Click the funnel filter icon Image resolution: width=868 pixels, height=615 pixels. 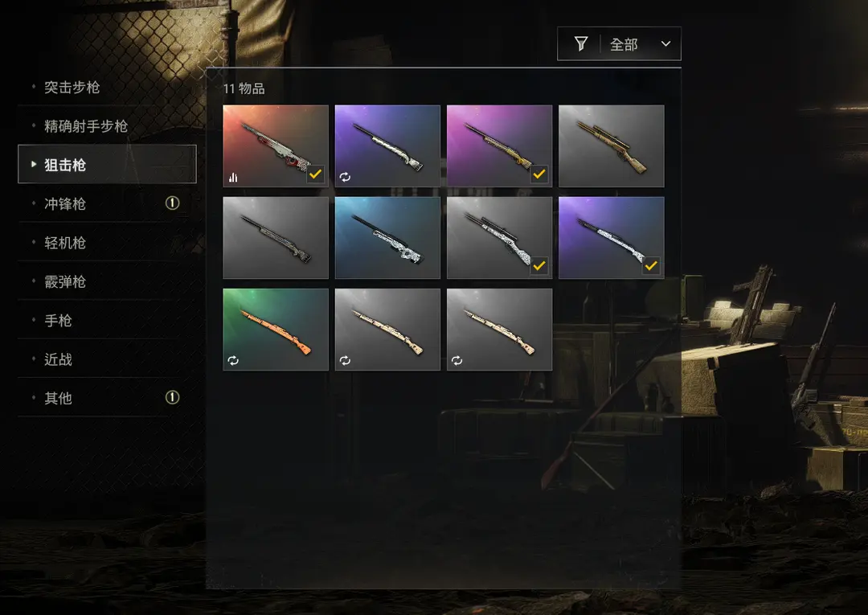(x=581, y=43)
